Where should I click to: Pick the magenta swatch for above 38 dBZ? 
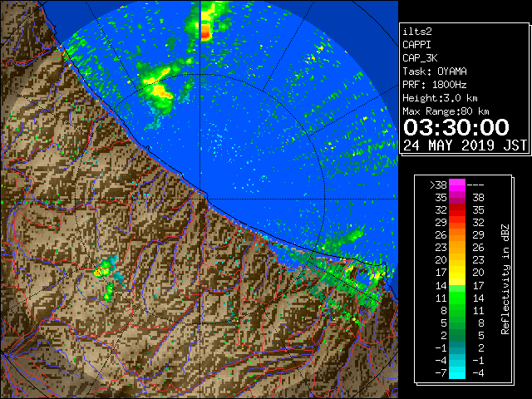457,185
